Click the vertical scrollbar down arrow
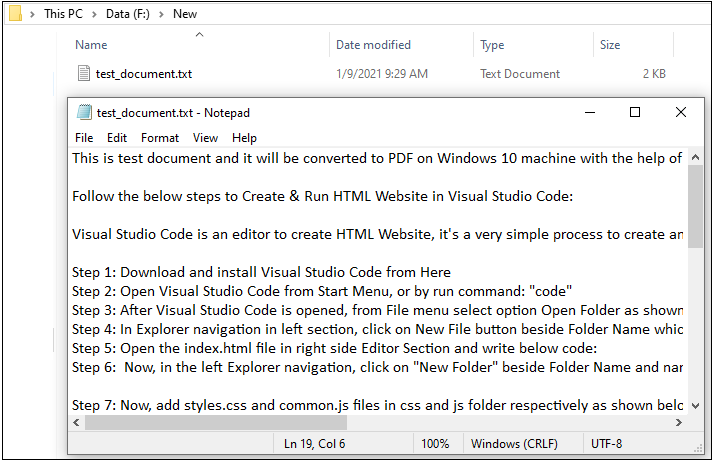The height and width of the screenshot is (463, 715). [695, 406]
